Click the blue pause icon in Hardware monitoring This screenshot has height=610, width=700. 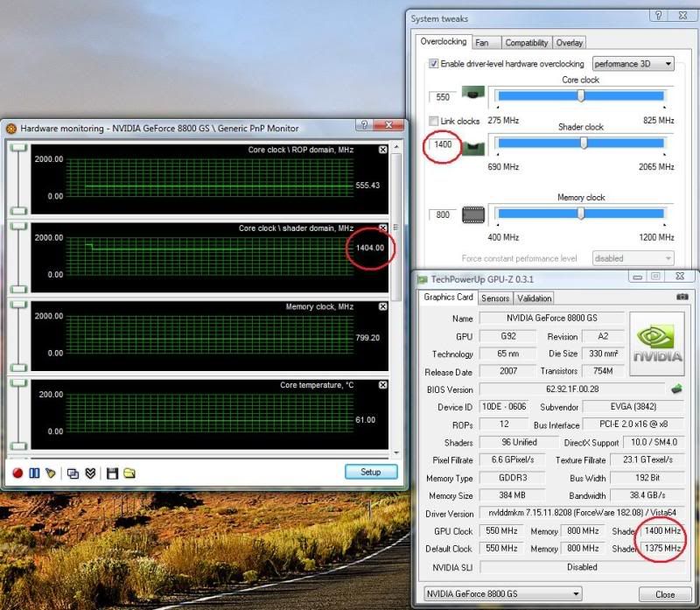34,473
